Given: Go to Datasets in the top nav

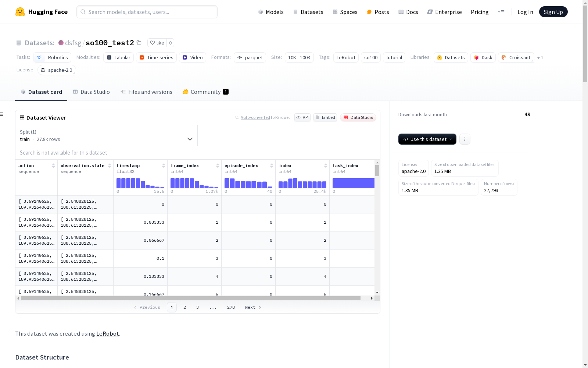Looking at the screenshot, I should (x=308, y=12).
